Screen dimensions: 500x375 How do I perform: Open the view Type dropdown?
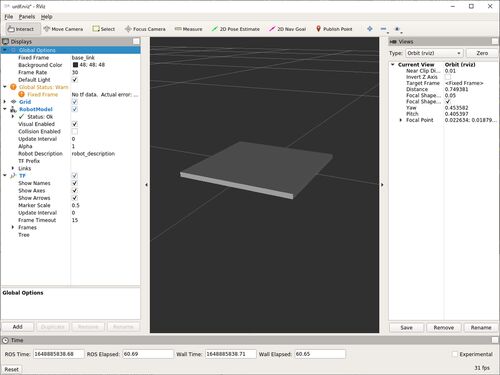pyautogui.click(x=434, y=53)
